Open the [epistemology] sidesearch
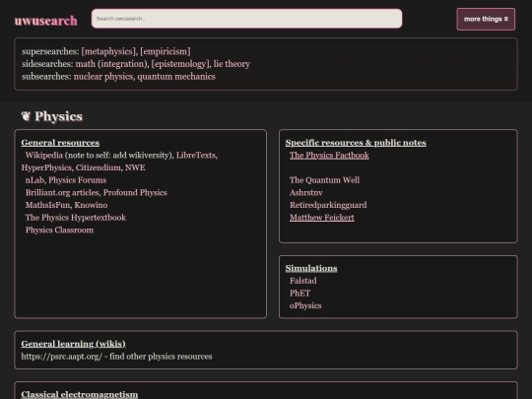The image size is (532, 399). tap(180, 64)
